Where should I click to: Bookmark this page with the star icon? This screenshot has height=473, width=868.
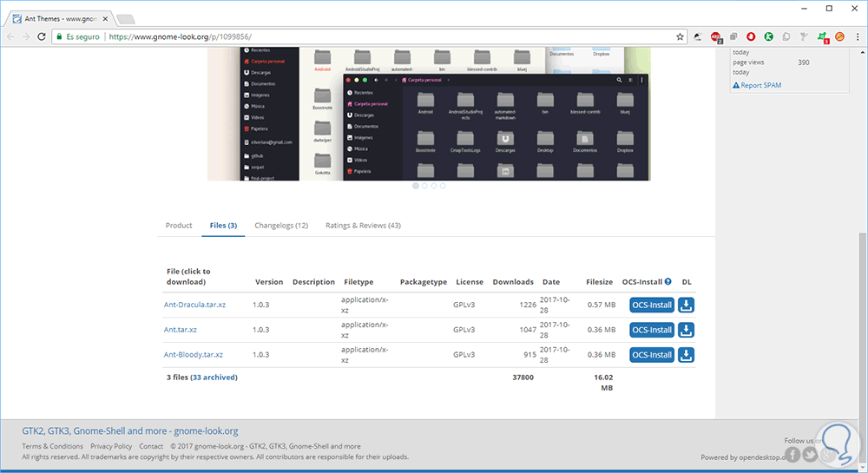point(680,36)
